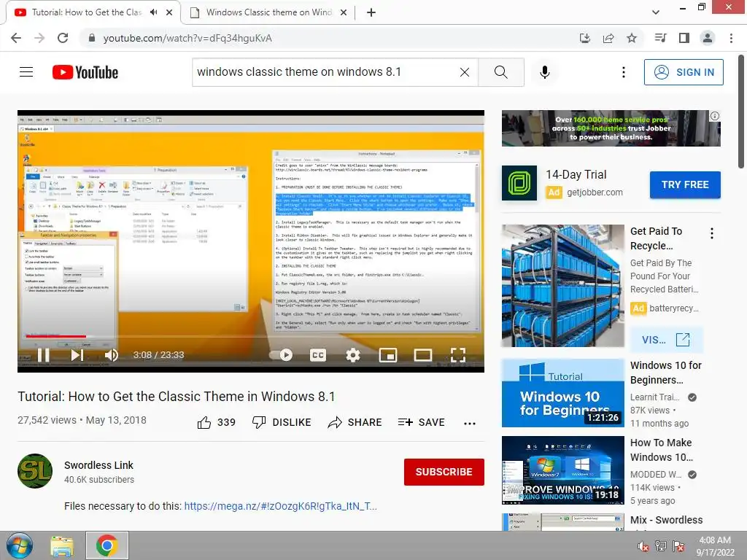Open a new browser tab
Screen dimensions: 747x560
point(371,13)
